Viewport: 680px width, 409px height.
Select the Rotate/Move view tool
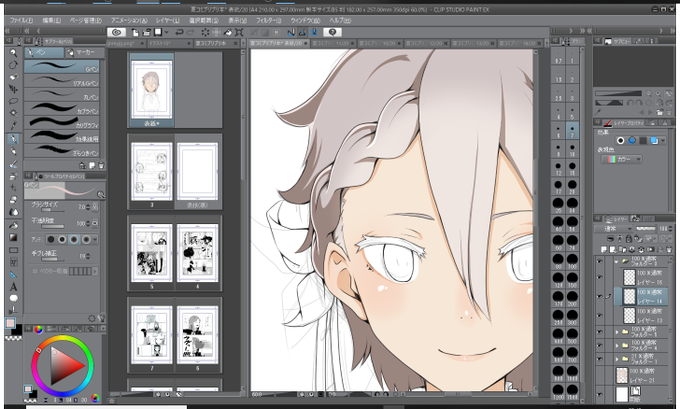pyautogui.click(x=13, y=65)
